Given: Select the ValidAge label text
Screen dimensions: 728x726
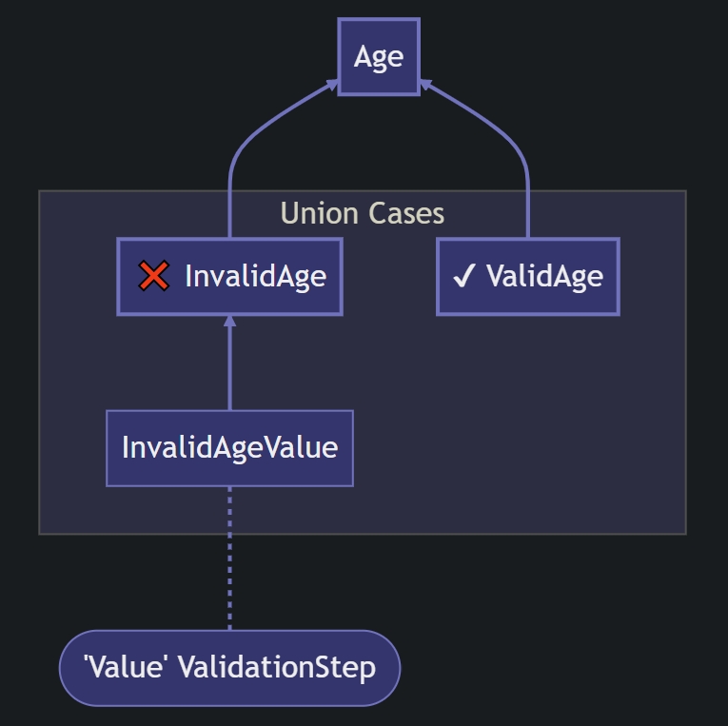Looking at the screenshot, I should [544, 277].
